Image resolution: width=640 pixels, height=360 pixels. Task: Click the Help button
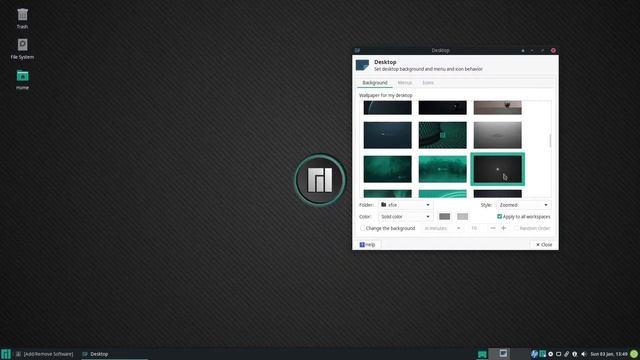[367, 244]
